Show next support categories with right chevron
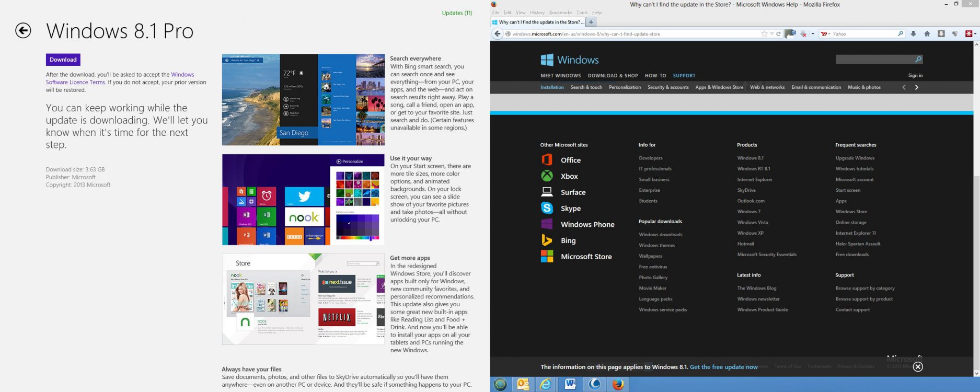980x392 pixels. 916,87
